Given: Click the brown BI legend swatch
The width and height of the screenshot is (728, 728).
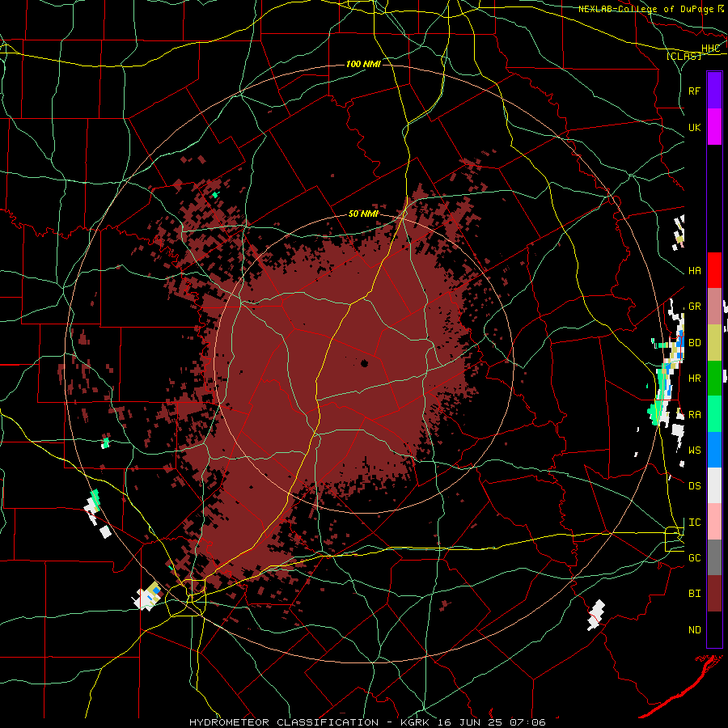Looking at the screenshot, I should tap(714, 594).
